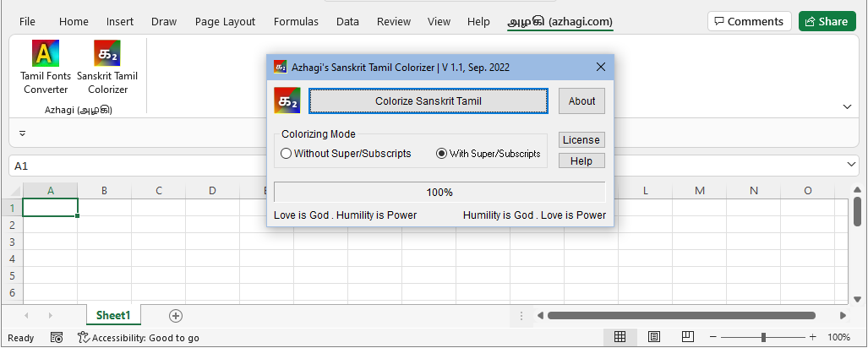
Task: Switch to the Data tab
Action: tap(347, 22)
